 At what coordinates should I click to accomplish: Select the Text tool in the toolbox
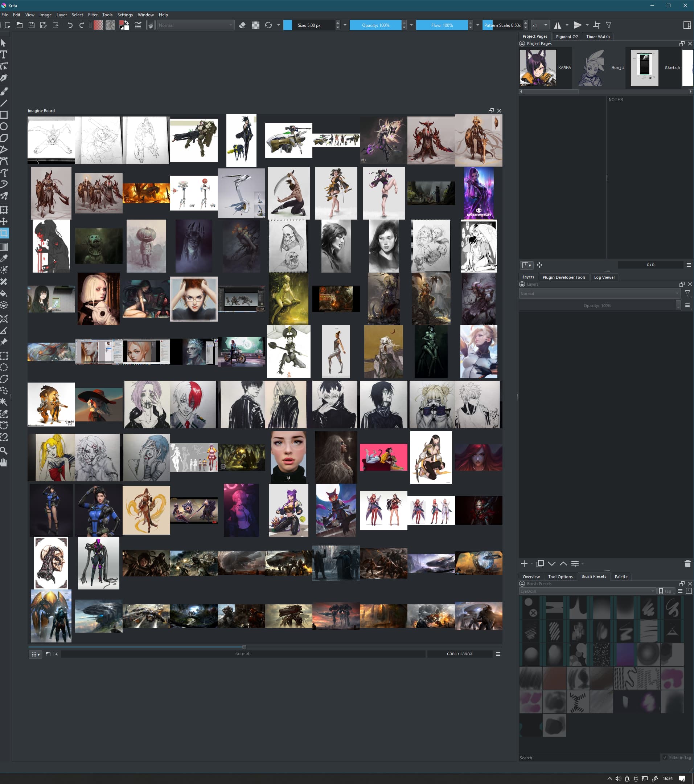pos(4,54)
